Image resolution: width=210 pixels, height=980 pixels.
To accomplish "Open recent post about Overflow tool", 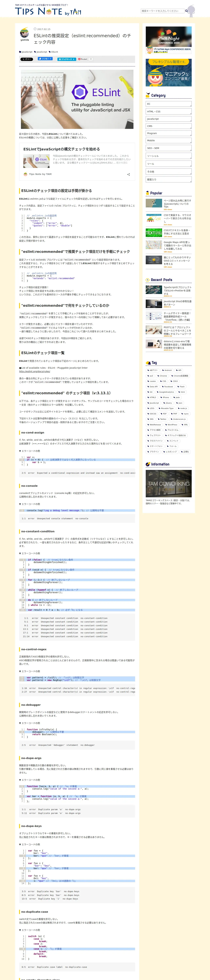I will (x=177, y=317).
